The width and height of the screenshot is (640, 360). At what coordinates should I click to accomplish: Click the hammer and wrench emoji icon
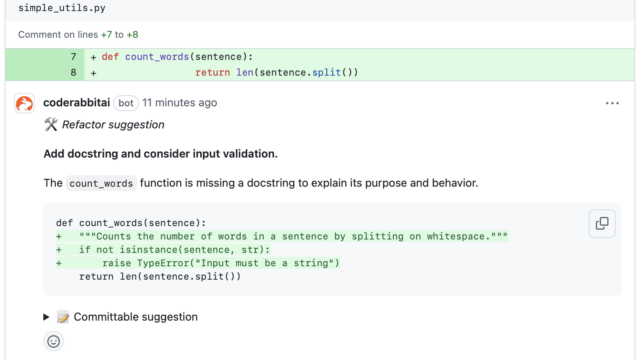(51, 124)
